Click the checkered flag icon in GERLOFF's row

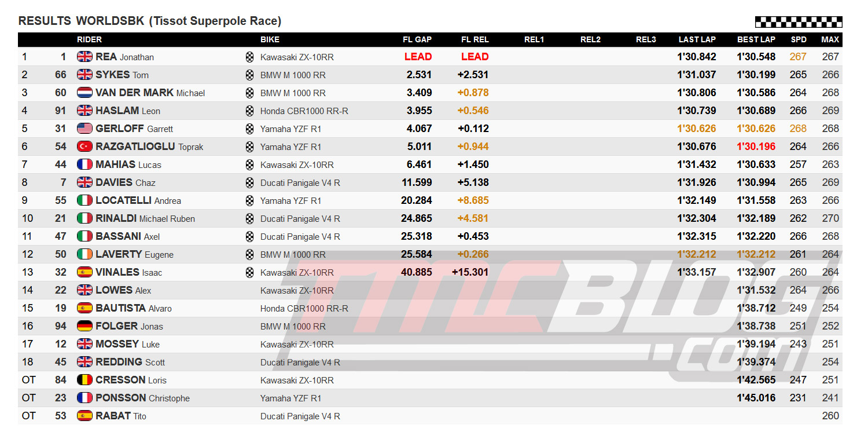click(x=249, y=129)
